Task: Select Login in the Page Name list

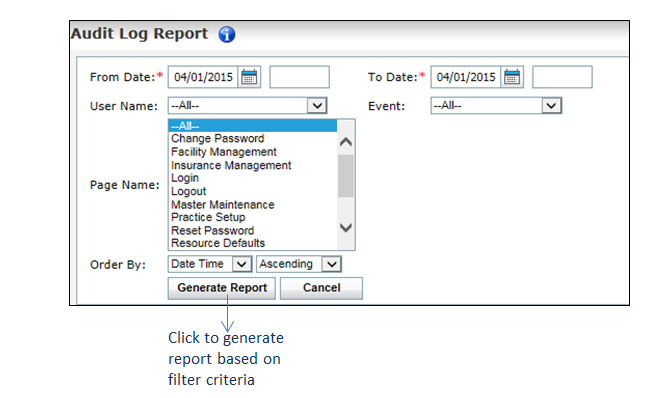Action: click(185, 178)
